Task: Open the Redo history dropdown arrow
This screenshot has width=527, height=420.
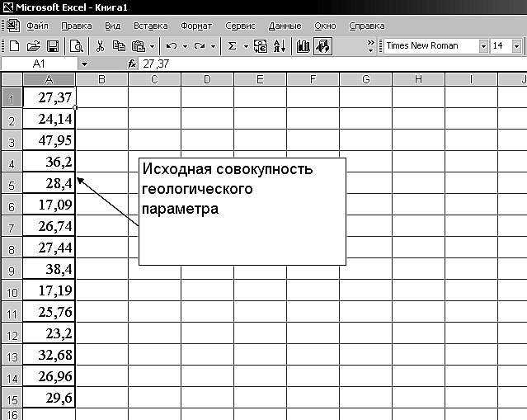Action: [213, 46]
